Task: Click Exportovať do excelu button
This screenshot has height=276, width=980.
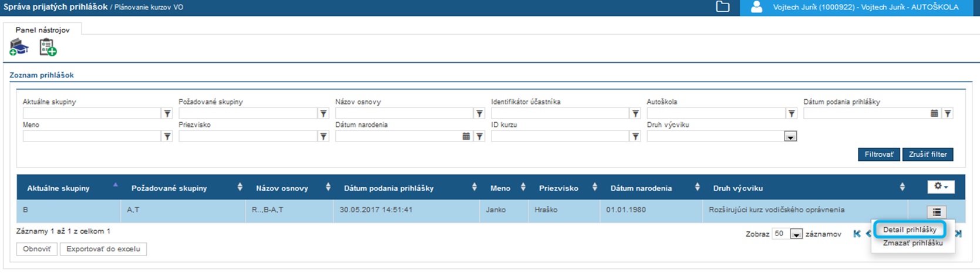Action: (103, 249)
